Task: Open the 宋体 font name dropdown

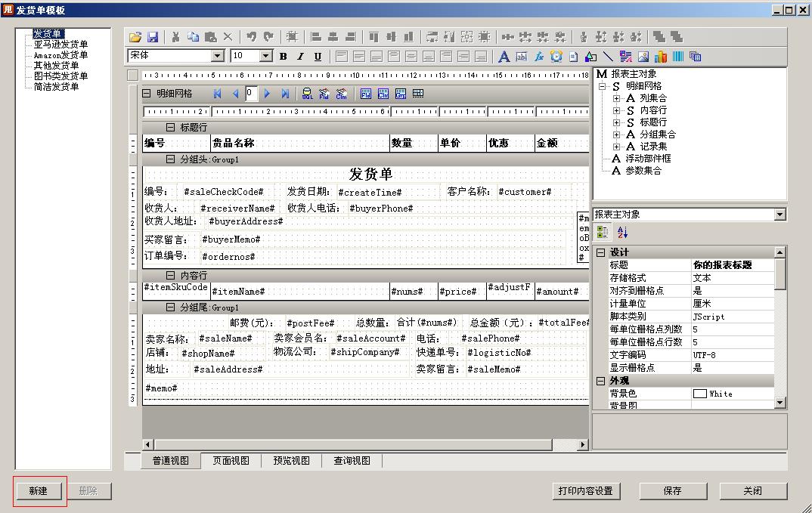Action: (218, 56)
